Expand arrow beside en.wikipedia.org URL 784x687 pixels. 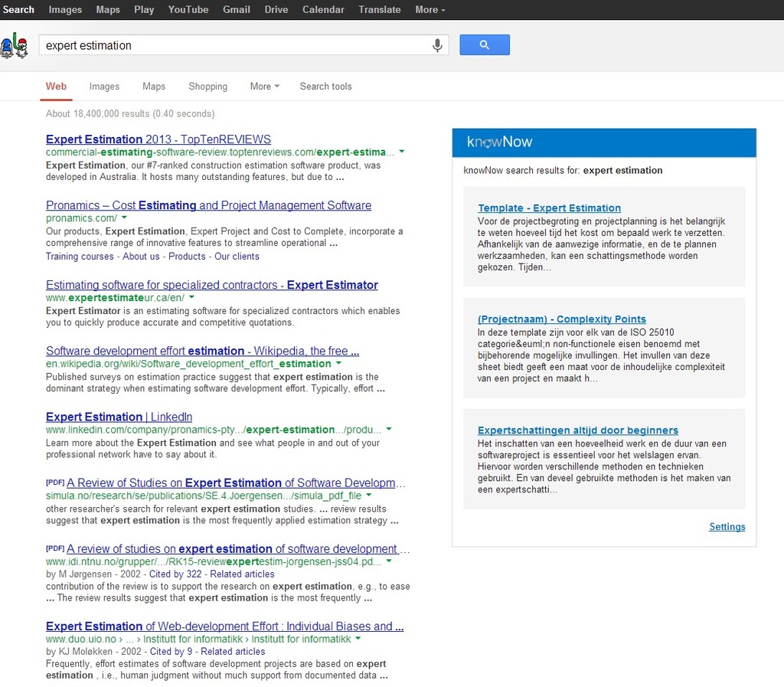338,363
